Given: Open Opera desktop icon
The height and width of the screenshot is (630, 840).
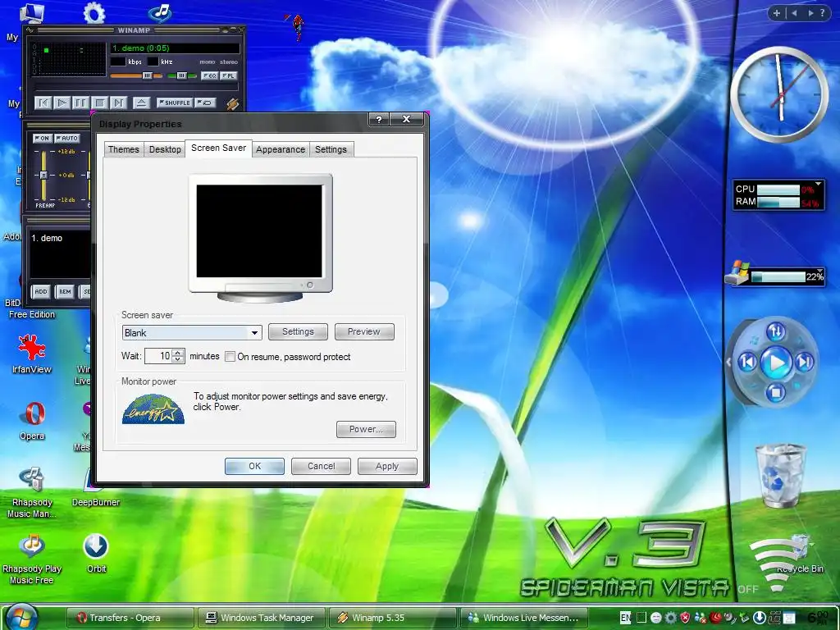Looking at the screenshot, I should [32, 420].
